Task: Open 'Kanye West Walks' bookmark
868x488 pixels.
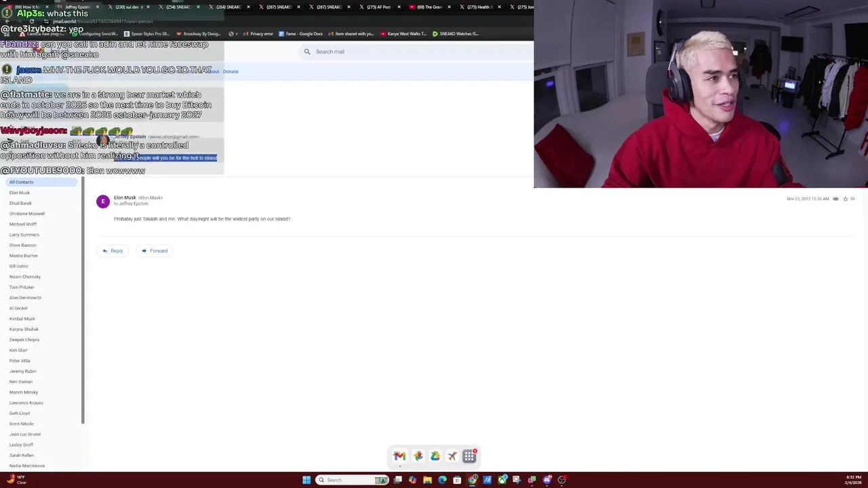Action: (x=403, y=34)
